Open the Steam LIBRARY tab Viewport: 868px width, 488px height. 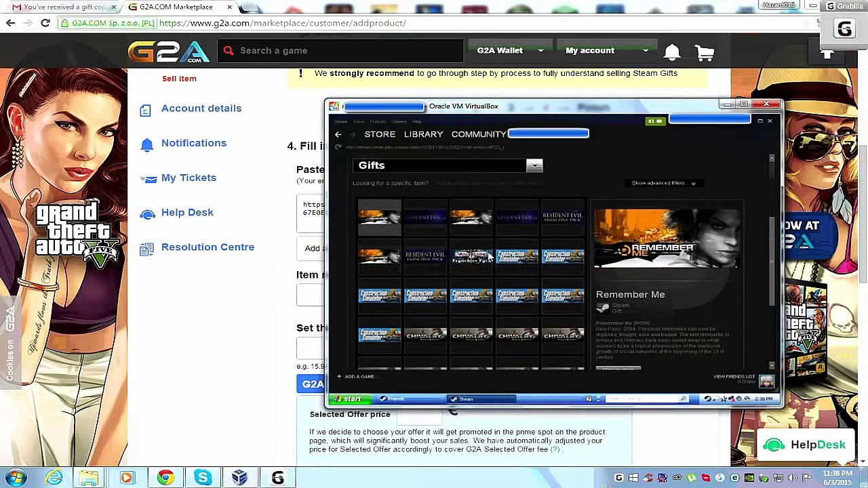coord(423,134)
